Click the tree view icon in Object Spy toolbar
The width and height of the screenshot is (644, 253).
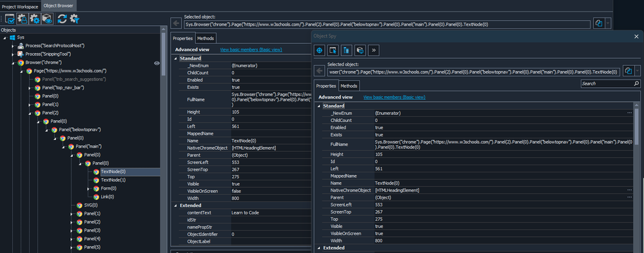click(x=346, y=50)
